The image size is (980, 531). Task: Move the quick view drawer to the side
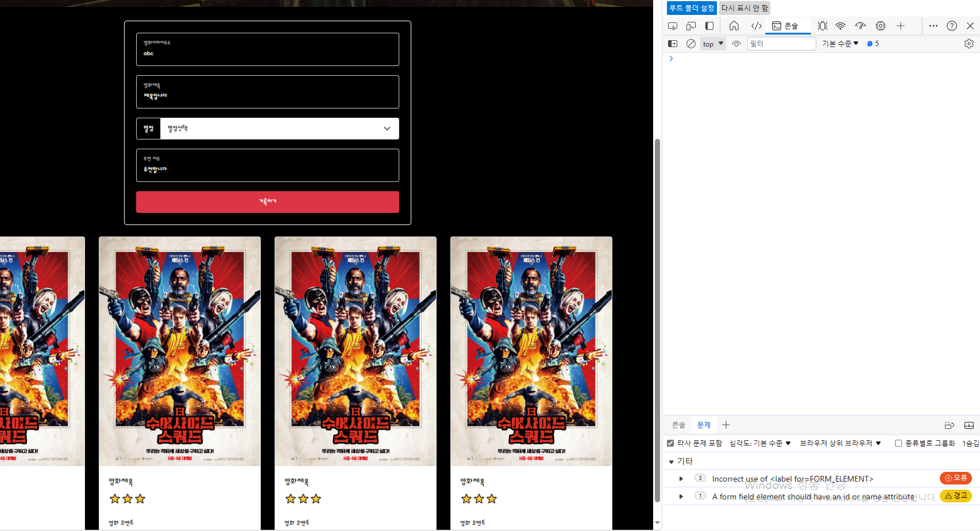pos(950,425)
